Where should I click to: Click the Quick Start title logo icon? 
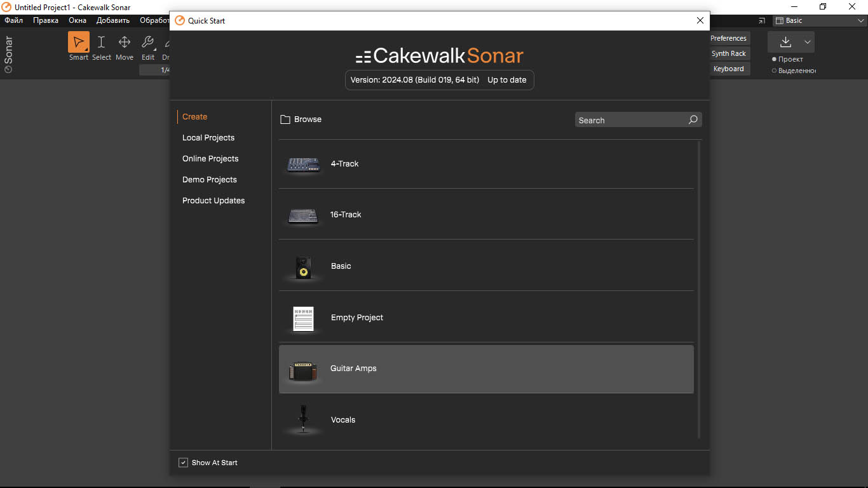(x=179, y=20)
